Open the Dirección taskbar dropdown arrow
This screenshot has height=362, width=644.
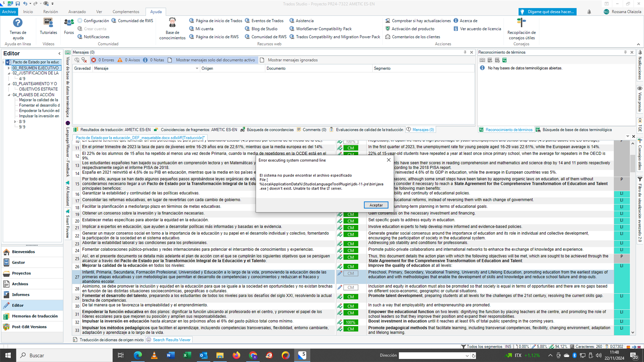[467, 356]
